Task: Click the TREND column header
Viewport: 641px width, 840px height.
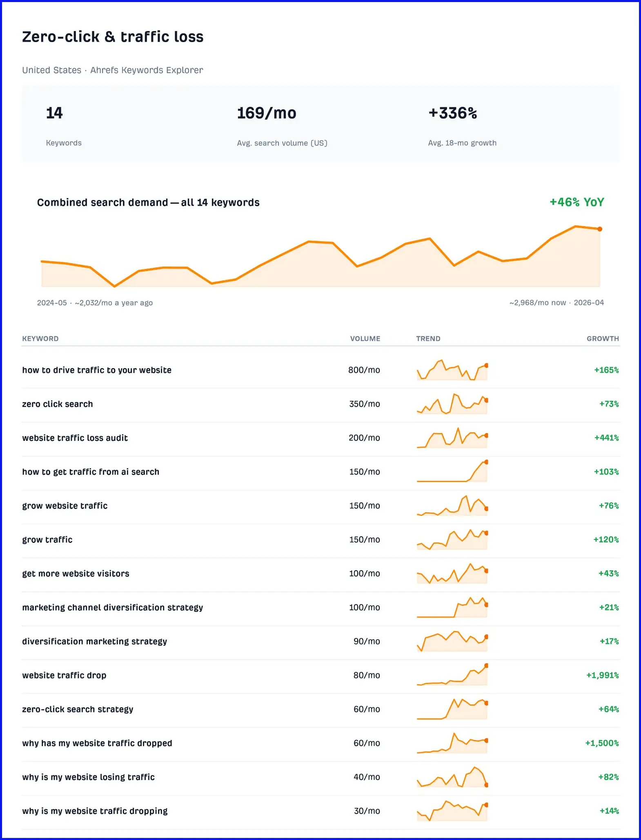Action: coord(428,339)
